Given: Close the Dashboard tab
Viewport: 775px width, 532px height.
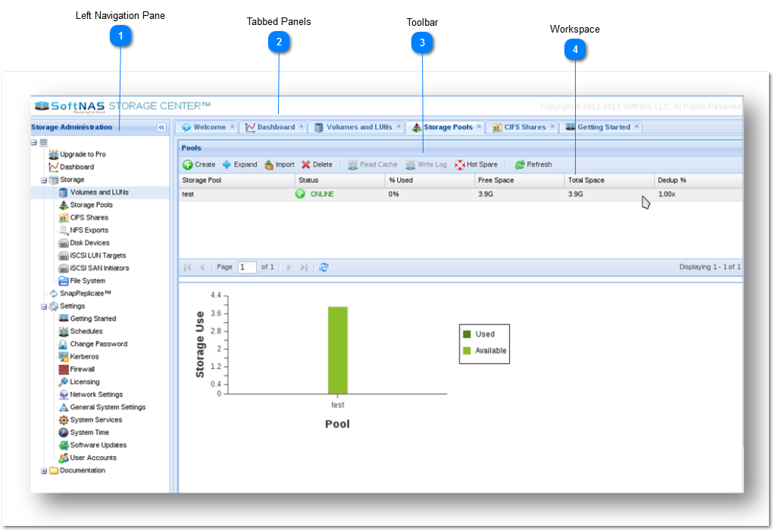Looking at the screenshot, I should click(302, 127).
